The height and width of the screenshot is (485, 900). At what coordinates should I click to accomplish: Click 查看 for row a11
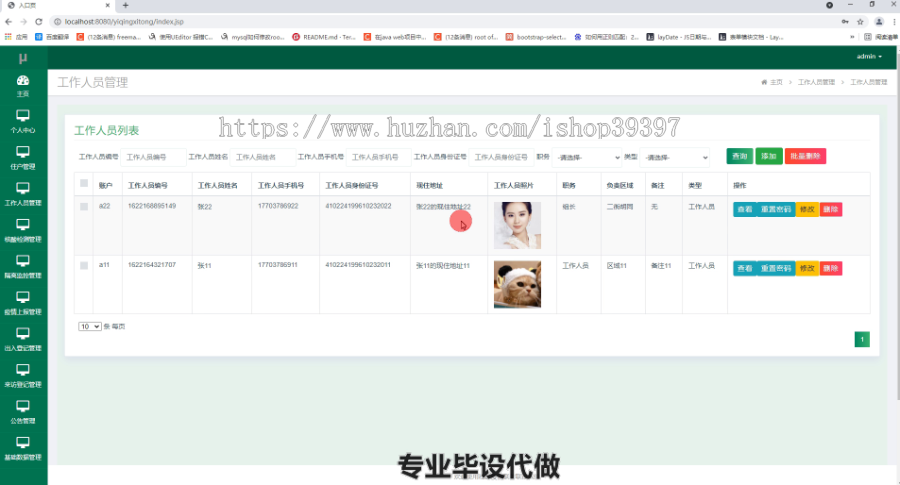click(744, 268)
